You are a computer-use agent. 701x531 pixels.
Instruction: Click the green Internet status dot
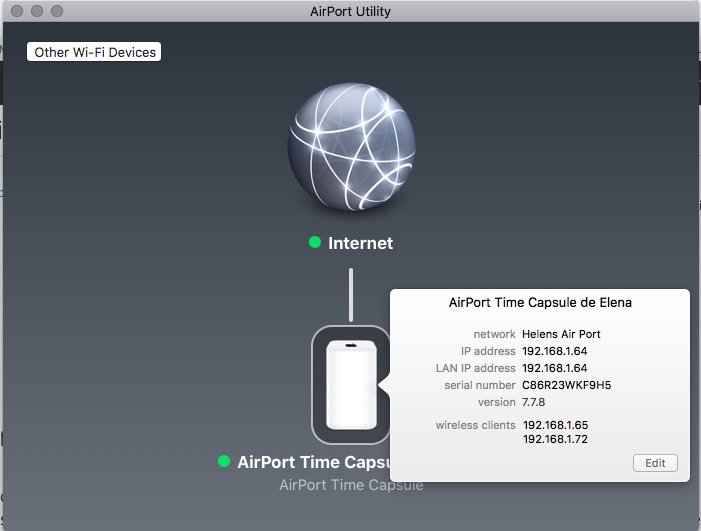(315, 242)
